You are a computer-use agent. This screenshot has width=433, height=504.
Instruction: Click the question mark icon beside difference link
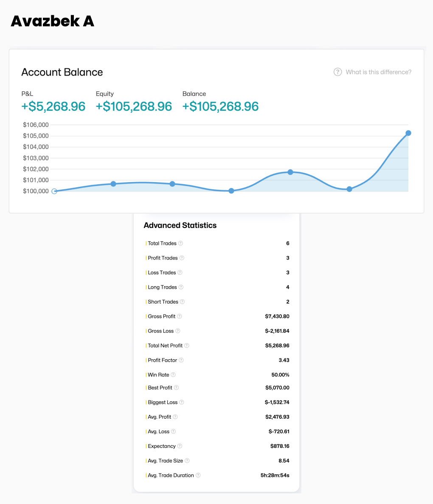[337, 72]
